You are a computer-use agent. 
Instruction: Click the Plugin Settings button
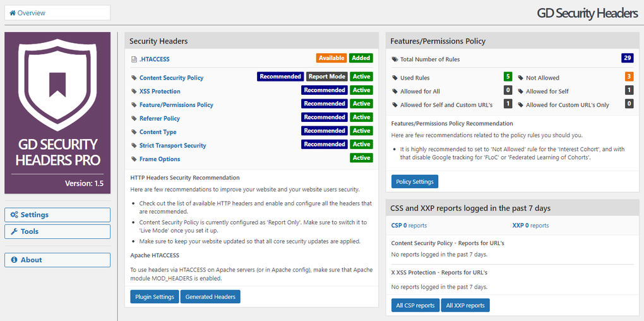point(155,297)
